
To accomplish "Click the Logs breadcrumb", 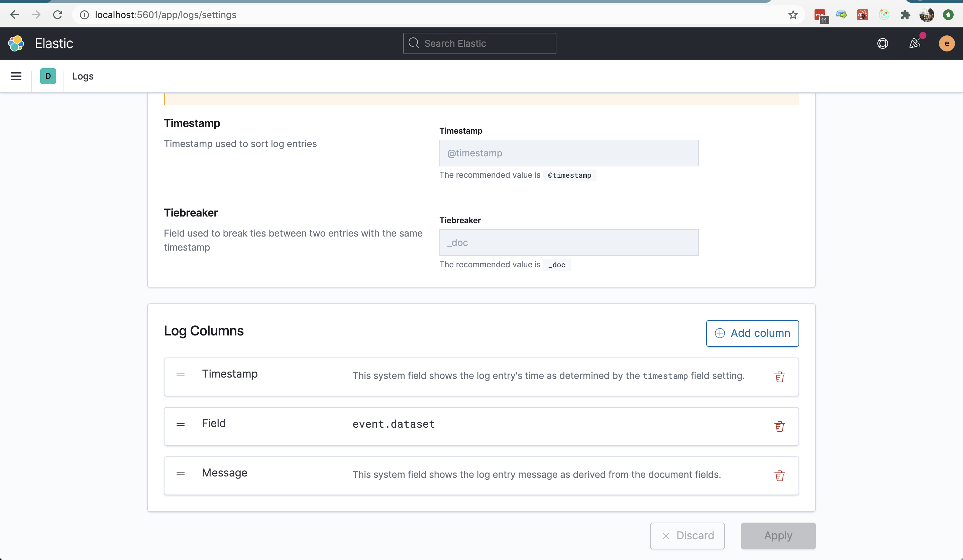I will coord(83,76).
